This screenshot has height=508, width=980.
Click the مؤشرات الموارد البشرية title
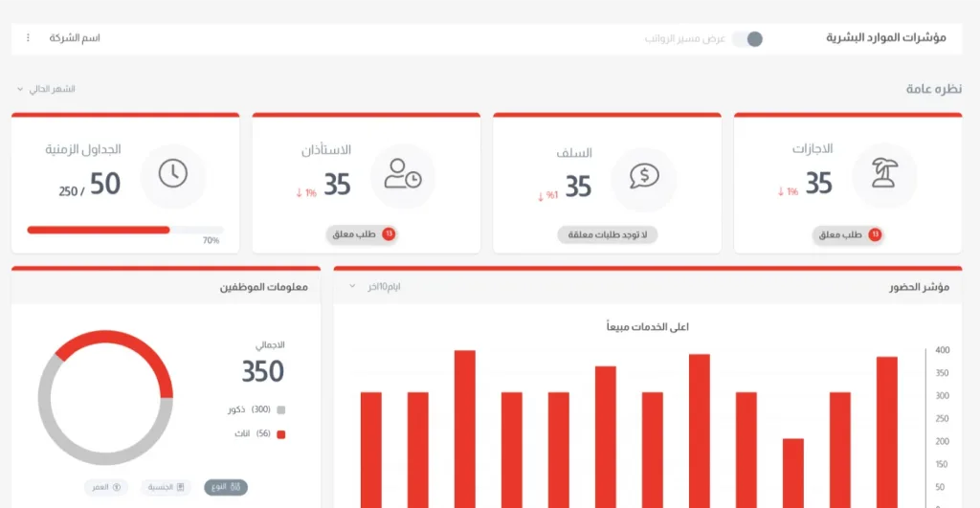click(x=885, y=37)
